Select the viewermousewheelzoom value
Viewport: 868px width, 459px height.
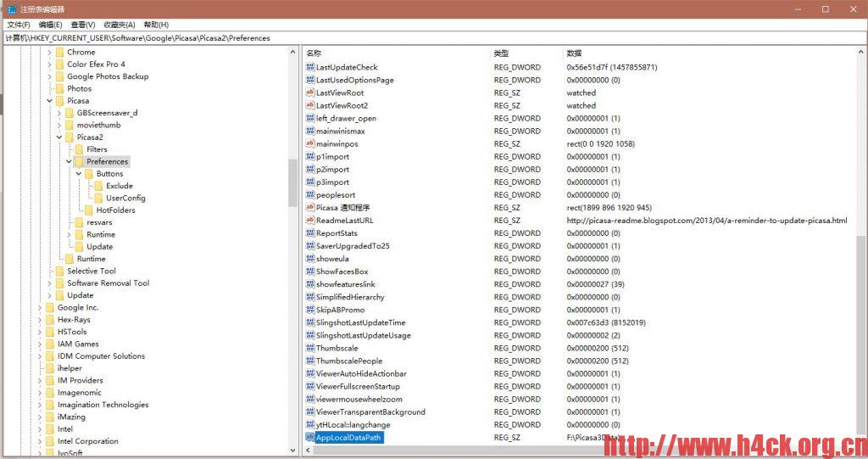359,399
